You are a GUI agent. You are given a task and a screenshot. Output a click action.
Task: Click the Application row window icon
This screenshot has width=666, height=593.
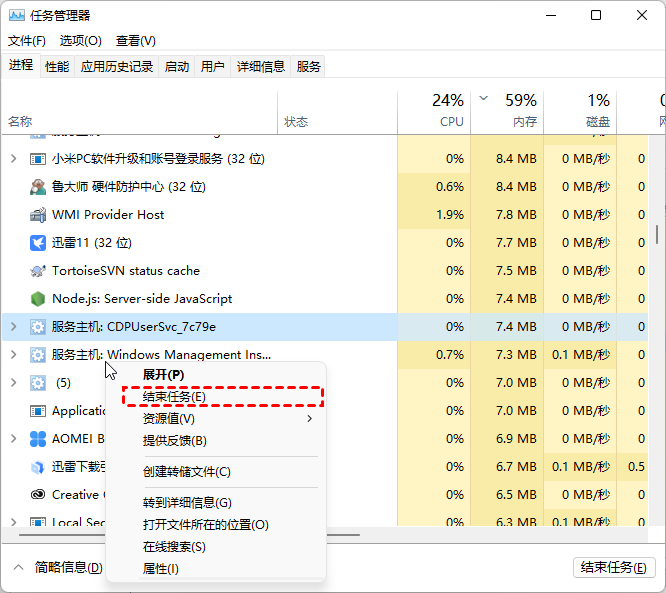pos(38,411)
